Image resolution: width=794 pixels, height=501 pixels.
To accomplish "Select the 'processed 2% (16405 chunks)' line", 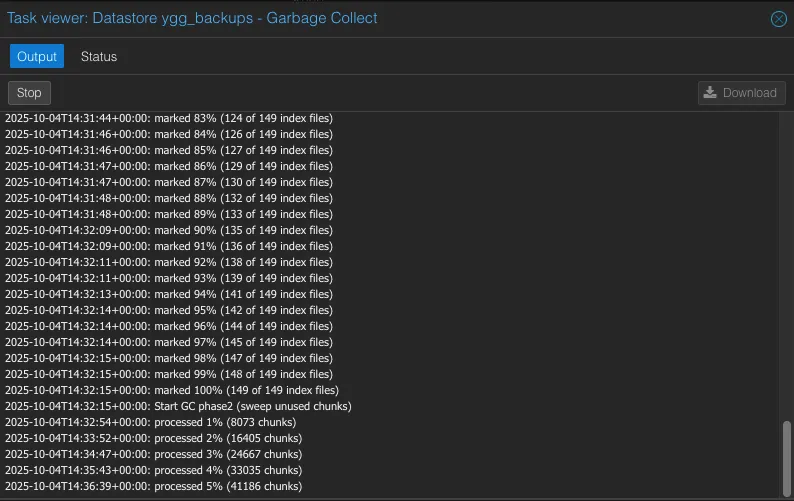I will [153, 438].
